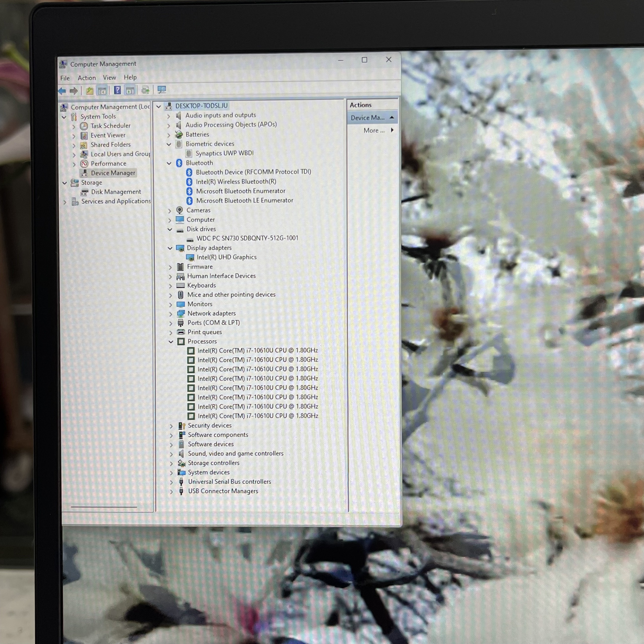Viewport: 644px width, 644px height.
Task: Expand Local Users and Groups
Action: (74, 155)
